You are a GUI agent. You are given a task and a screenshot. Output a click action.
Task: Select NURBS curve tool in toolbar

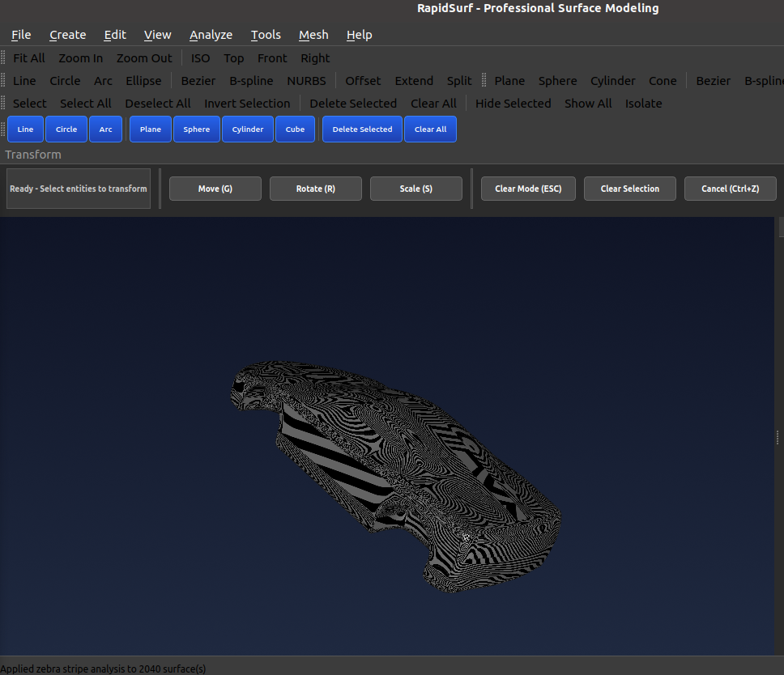pos(306,81)
